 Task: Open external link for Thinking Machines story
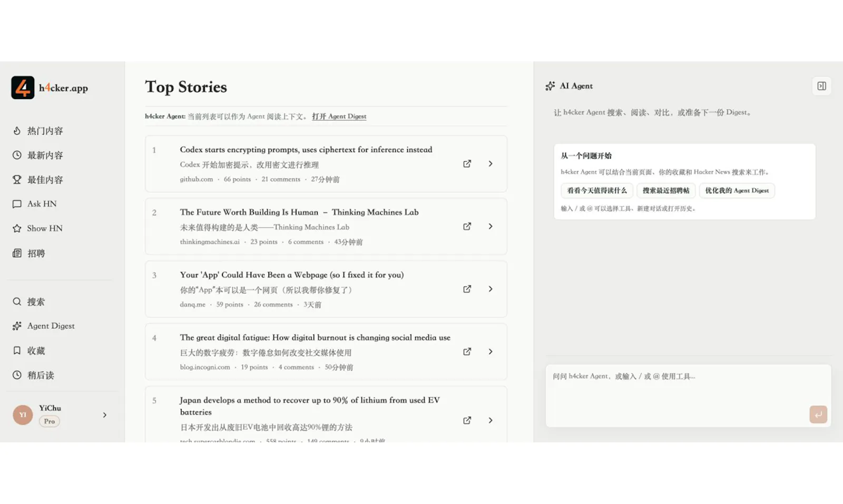pos(467,226)
